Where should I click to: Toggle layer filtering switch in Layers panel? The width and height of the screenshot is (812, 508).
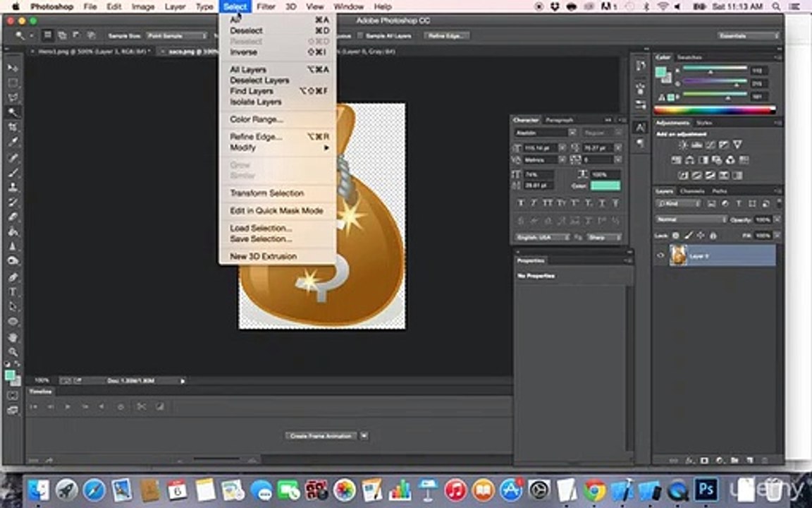(x=778, y=204)
